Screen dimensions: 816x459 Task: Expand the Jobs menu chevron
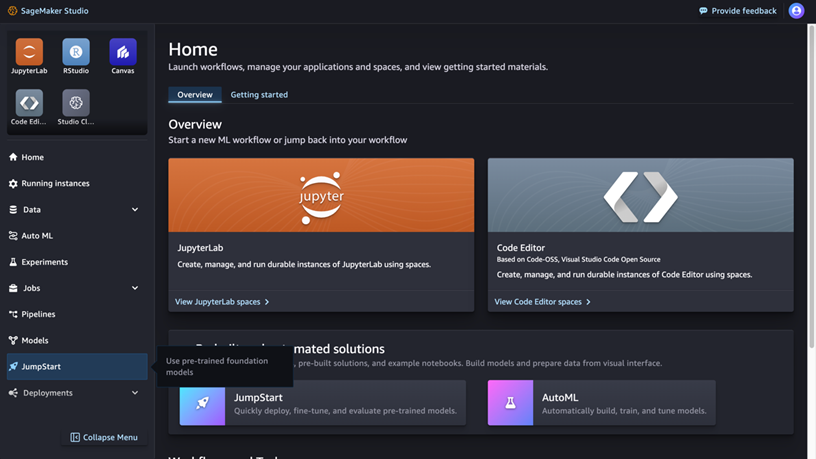135,288
